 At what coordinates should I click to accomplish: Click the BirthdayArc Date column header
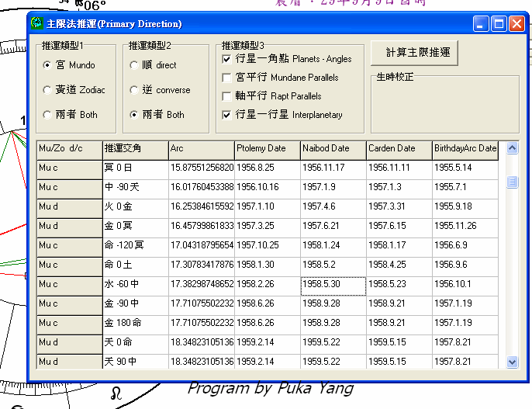tap(465, 151)
